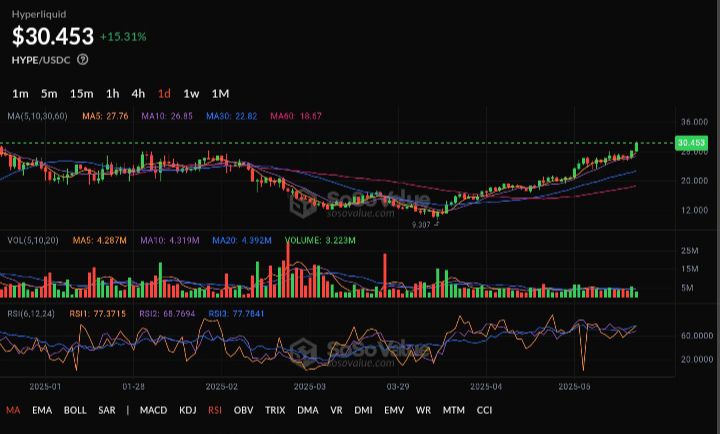Select the 15m timeframe
The image size is (720, 434).
coord(81,94)
